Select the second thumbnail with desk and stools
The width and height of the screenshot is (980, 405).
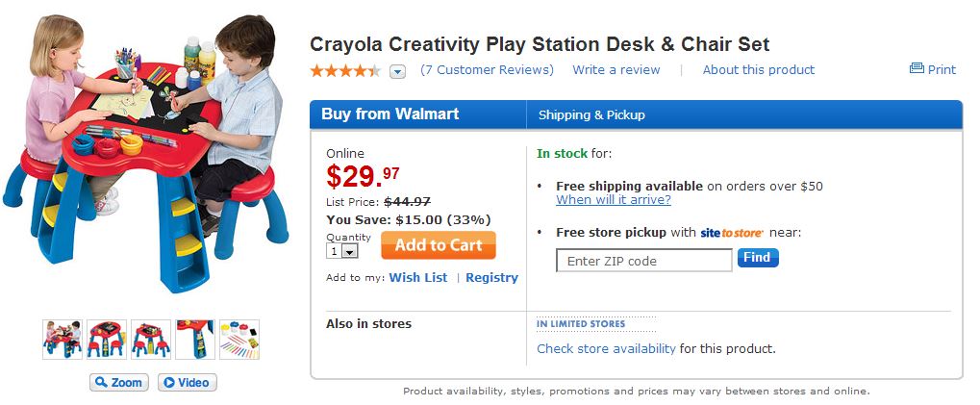pyautogui.click(x=107, y=340)
